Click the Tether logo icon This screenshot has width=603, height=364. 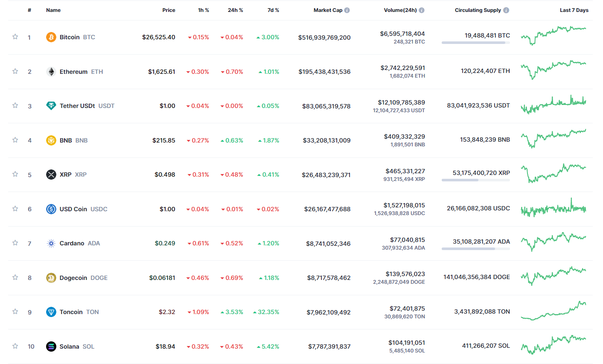click(x=51, y=106)
